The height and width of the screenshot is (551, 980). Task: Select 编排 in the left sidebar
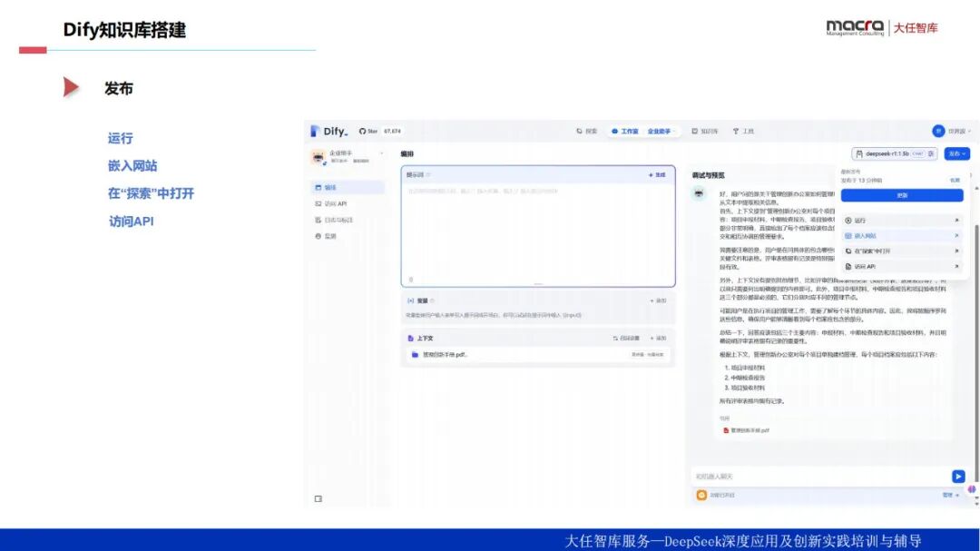click(347, 187)
